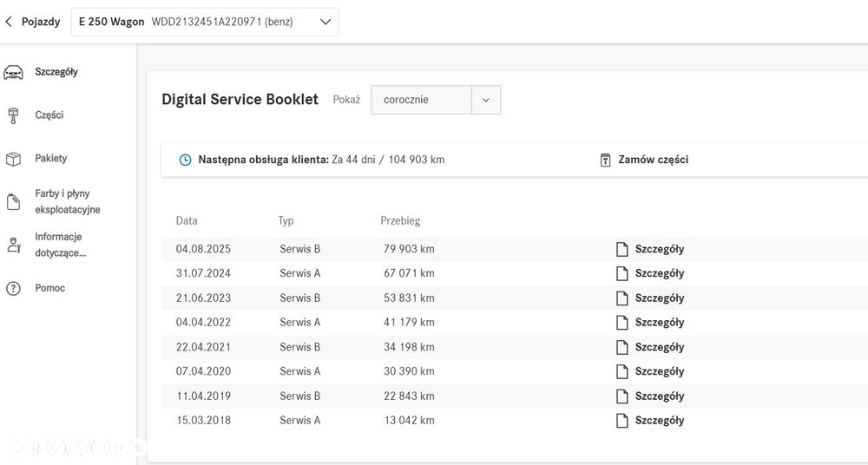Click Serwis A in 15.03.2018 row
This screenshot has width=868, height=465.
tap(300, 421)
